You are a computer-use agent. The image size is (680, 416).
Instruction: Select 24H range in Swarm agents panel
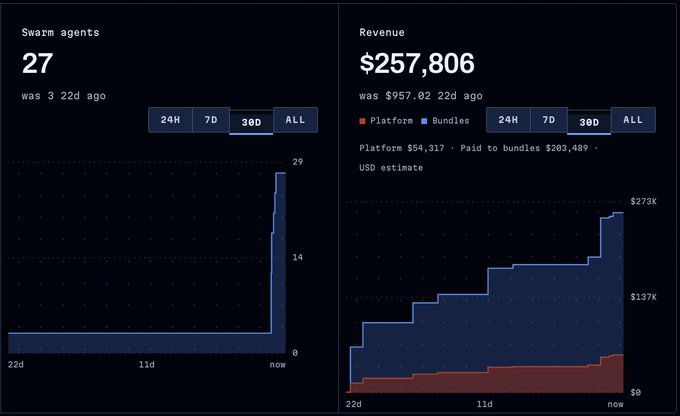pos(170,120)
